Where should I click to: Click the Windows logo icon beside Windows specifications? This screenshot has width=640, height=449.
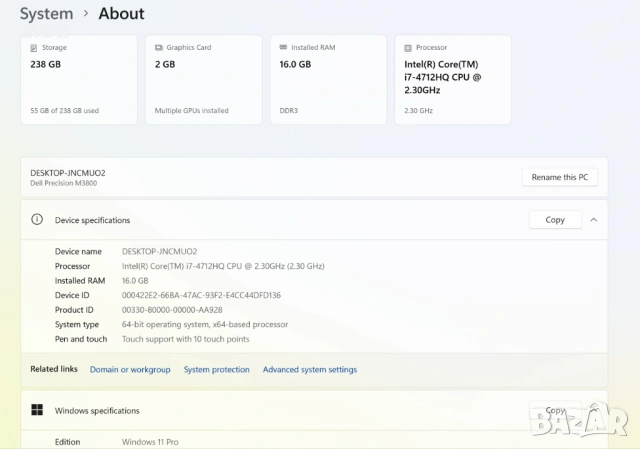click(37, 410)
